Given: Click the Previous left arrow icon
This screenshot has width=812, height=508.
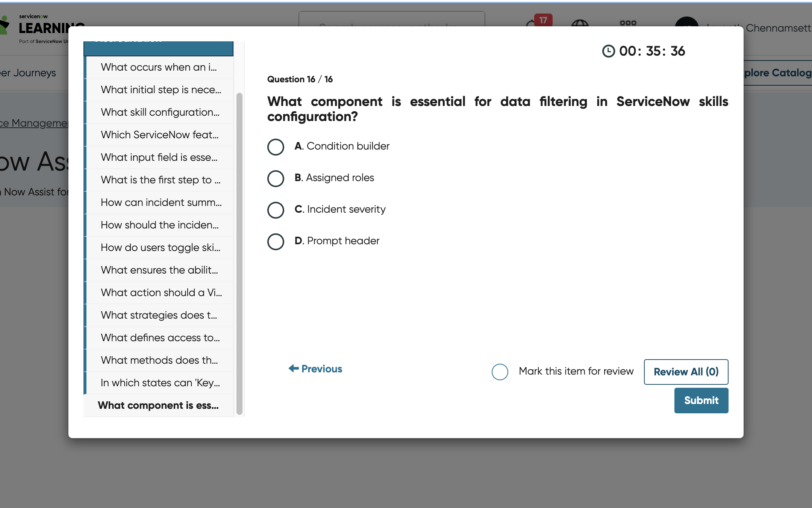Looking at the screenshot, I should [294, 368].
